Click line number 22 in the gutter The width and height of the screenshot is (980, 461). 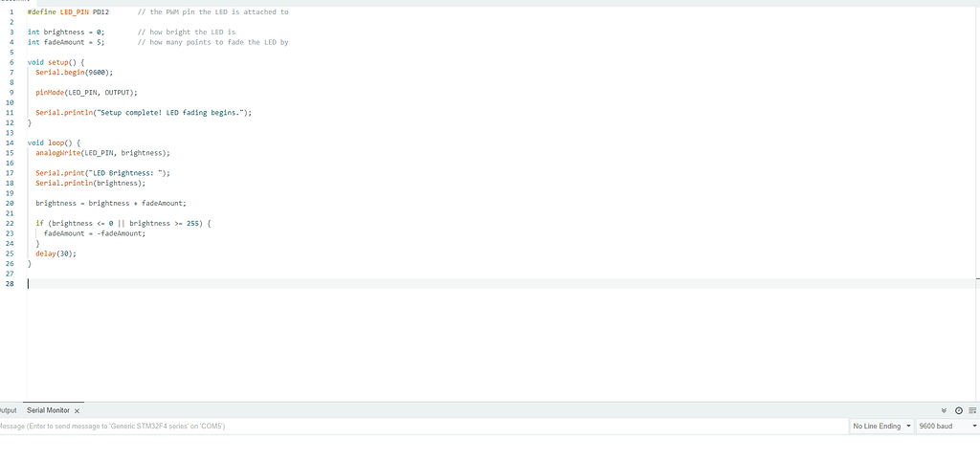coord(11,223)
